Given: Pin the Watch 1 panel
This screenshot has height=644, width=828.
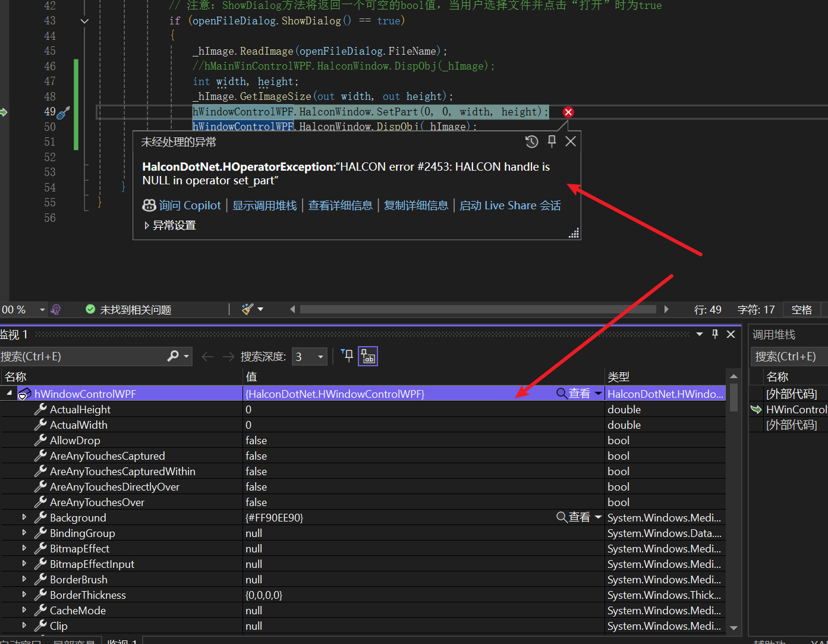Looking at the screenshot, I should [x=715, y=334].
